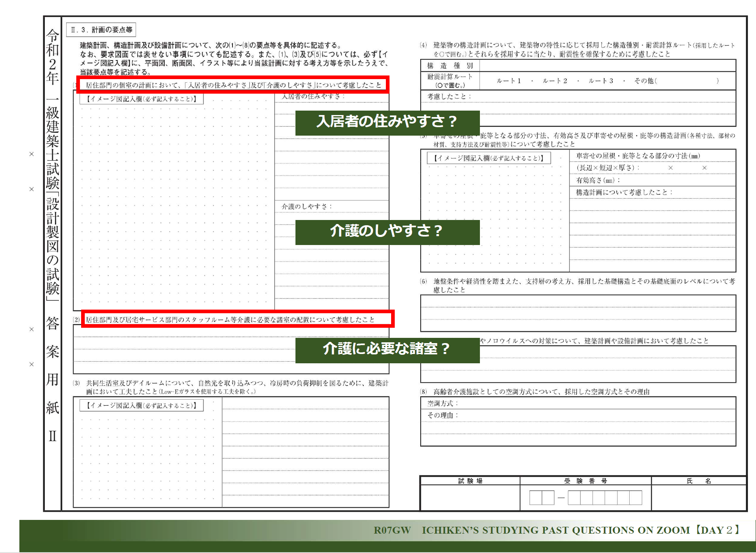Click the answer box under question (6)

pyautogui.click(x=578, y=313)
